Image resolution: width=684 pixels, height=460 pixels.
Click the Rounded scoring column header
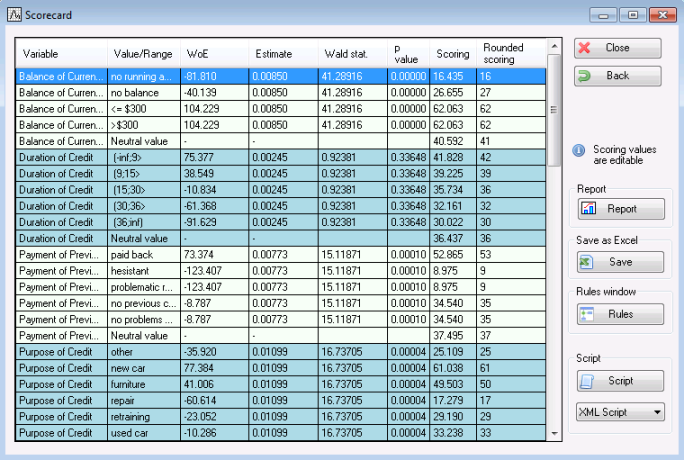click(x=511, y=54)
